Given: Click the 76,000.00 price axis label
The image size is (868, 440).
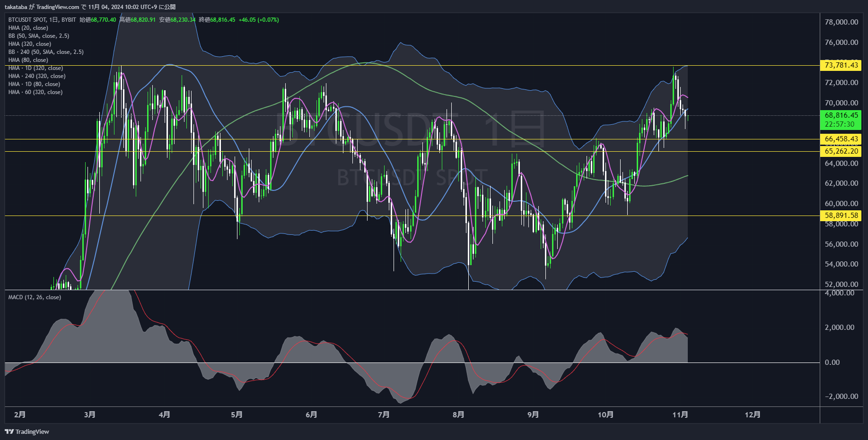Looking at the screenshot, I should (x=841, y=43).
